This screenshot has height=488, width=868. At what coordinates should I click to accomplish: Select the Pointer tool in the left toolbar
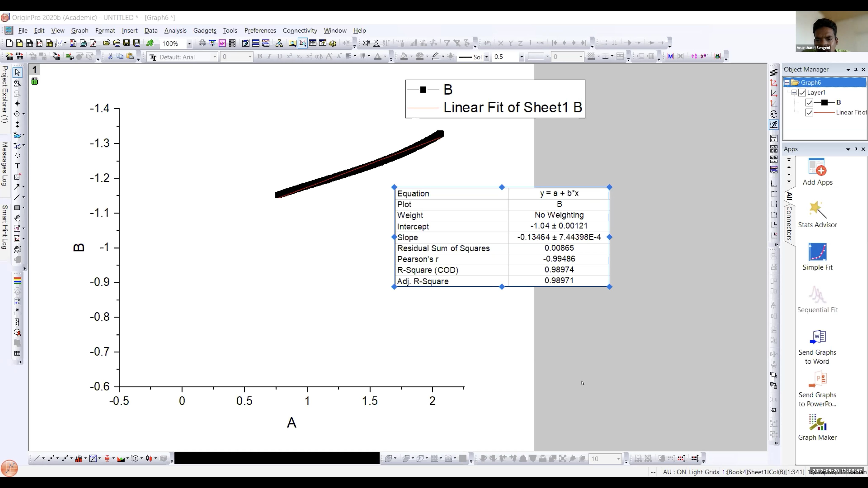[17, 72]
